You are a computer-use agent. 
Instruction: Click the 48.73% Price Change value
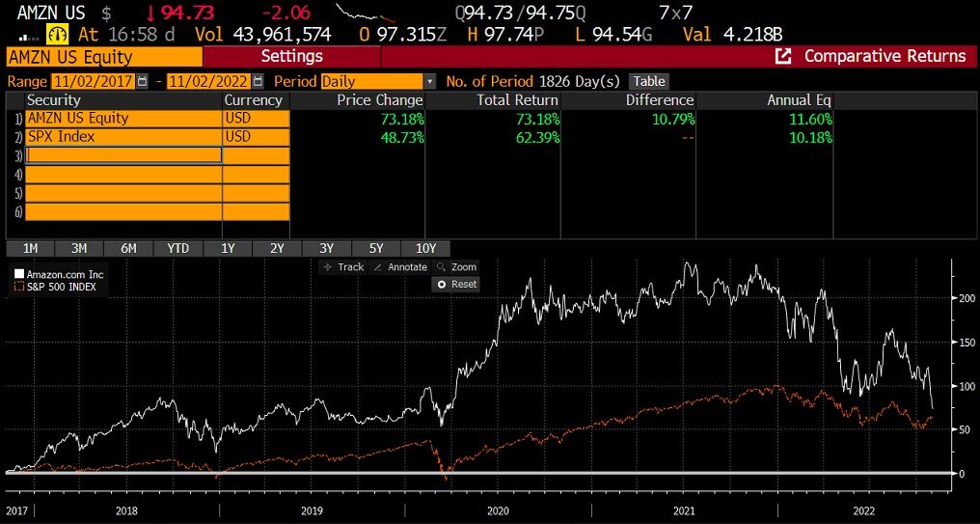tap(402, 137)
